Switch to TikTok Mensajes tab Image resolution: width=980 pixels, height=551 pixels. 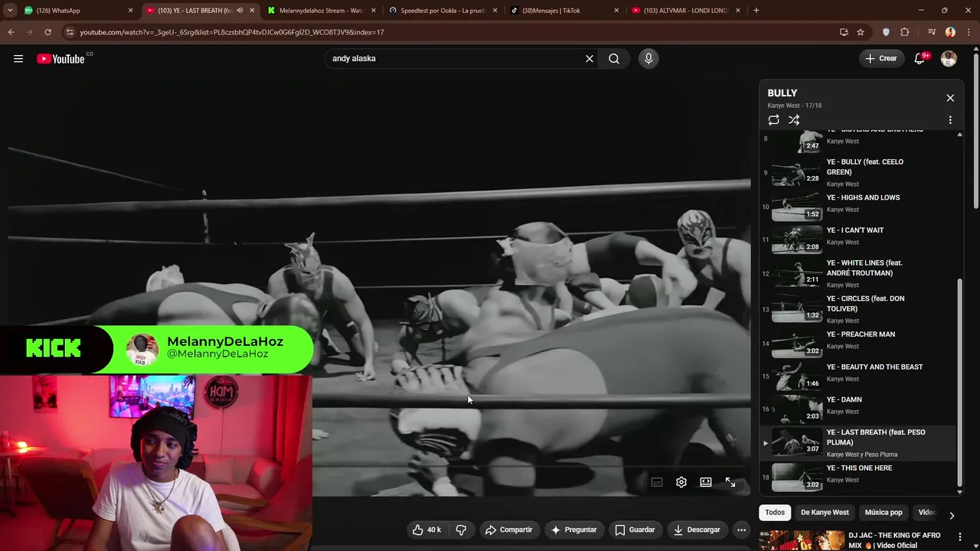564,10
